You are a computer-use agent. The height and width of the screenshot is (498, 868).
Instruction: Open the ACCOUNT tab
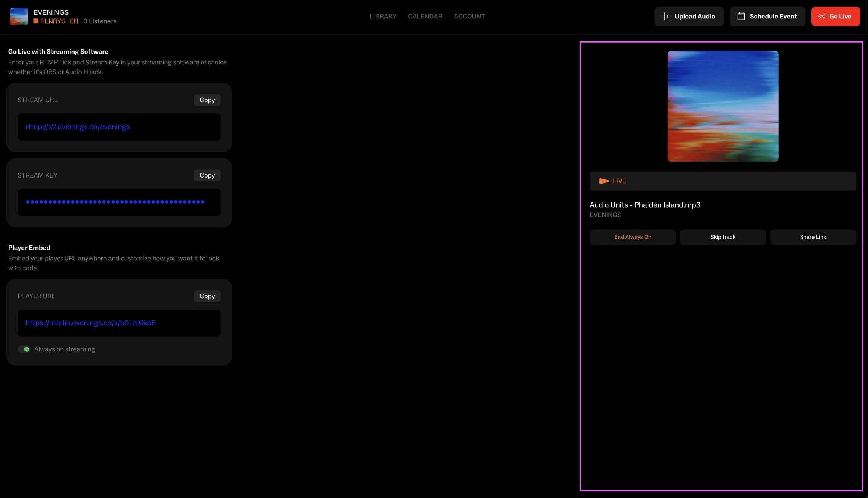tap(469, 16)
